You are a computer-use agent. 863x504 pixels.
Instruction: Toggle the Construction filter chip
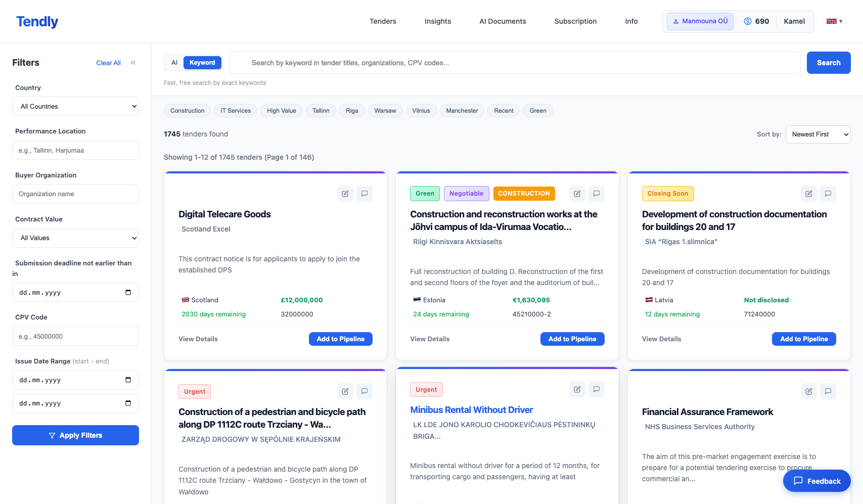(x=187, y=111)
